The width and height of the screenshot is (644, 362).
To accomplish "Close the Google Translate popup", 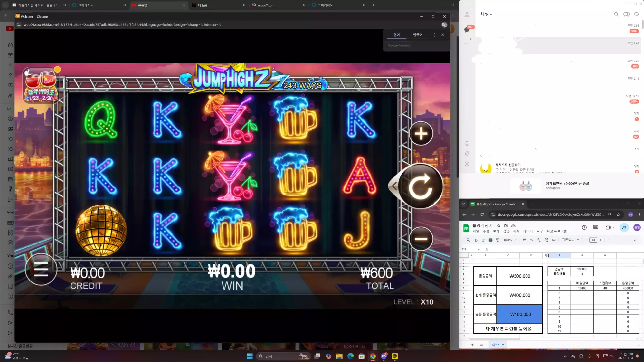I will point(443,35).
